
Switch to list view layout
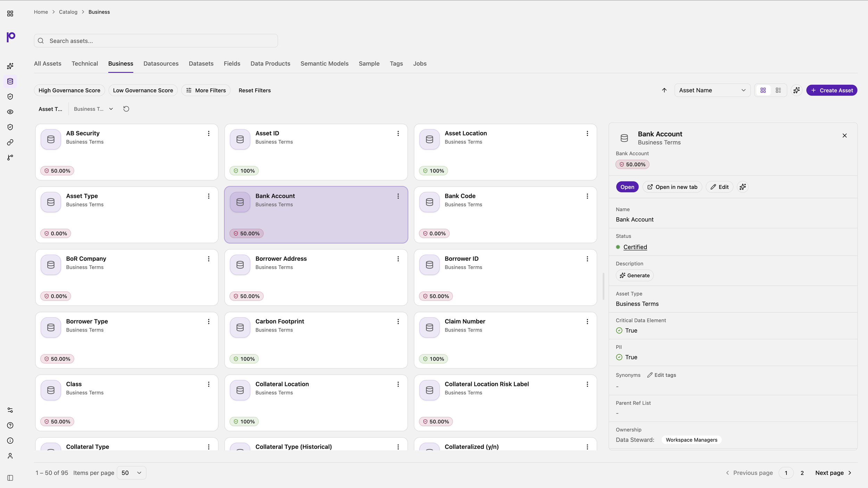pos(778,90)
